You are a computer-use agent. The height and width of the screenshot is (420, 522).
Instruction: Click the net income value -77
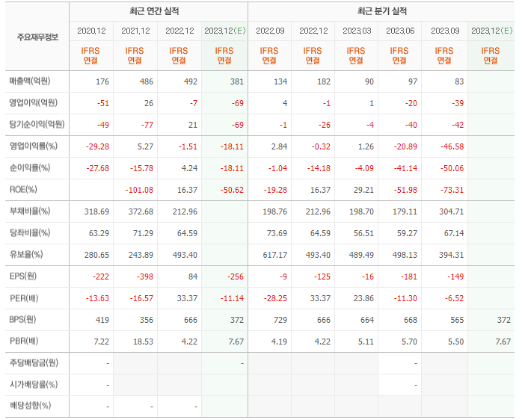(147, 125)
